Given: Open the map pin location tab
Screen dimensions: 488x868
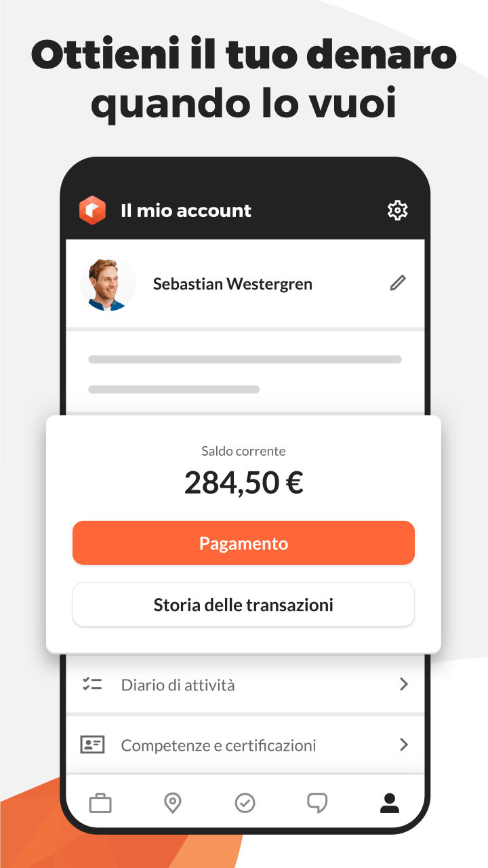Looking at the screenshot, I should [x=173, y=804].
